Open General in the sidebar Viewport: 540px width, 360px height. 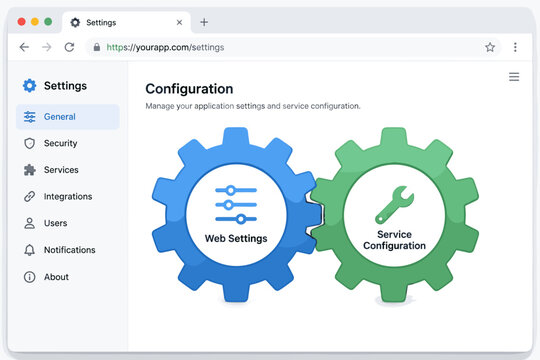click(68, 117)
